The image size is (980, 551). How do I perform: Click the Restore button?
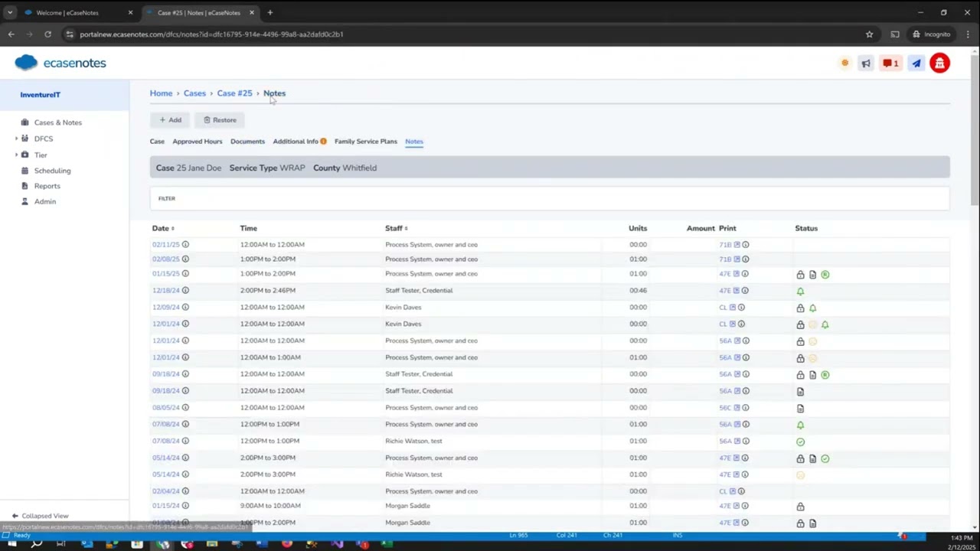220,120
